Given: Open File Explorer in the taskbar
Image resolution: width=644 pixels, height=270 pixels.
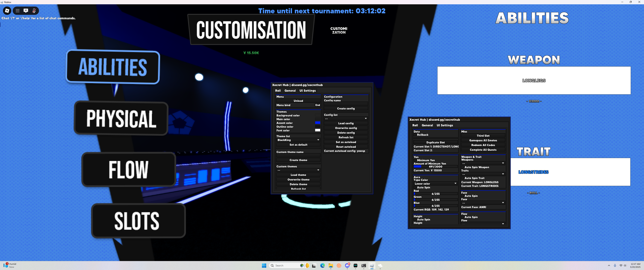Looking at the screenshot, I should pos(330,265).
